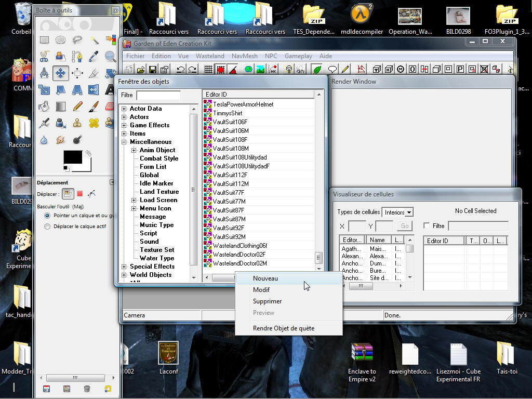
Task: Select GIMP heal bandage tool
Action: coord(94,123)
